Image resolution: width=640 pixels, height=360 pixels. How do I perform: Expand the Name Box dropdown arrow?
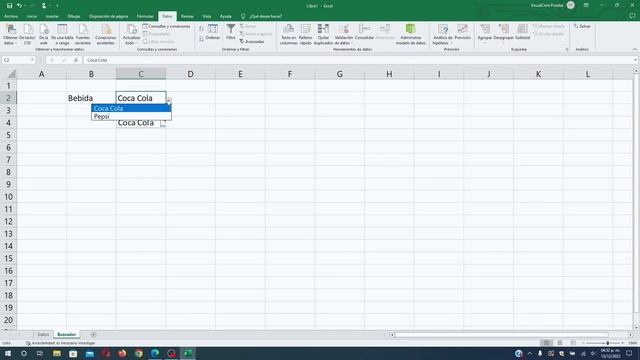32,60
